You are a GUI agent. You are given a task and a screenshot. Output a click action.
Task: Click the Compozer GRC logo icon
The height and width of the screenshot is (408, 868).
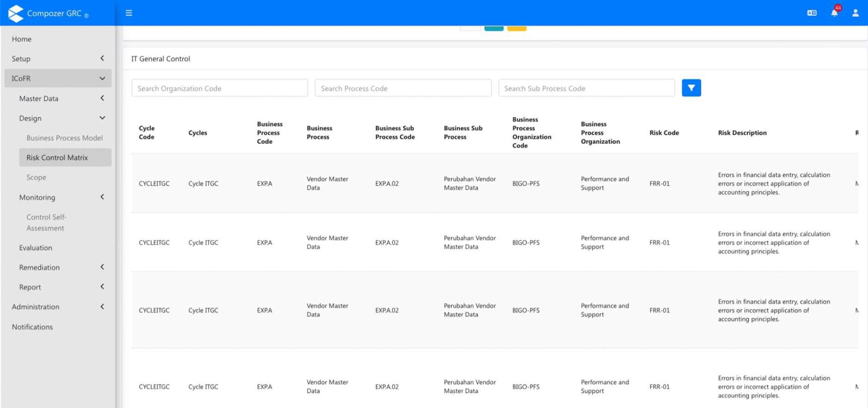pos(16,13)
